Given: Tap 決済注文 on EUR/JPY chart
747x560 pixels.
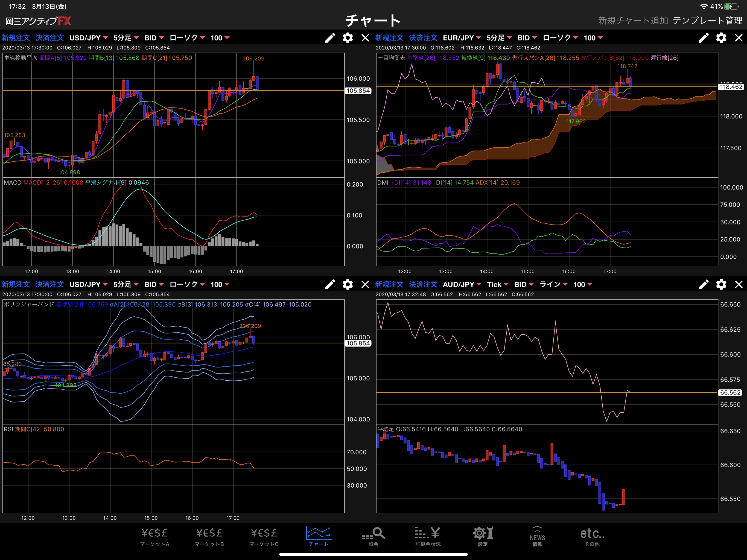Looking at the screenshot, I should [x=423, y=38].
